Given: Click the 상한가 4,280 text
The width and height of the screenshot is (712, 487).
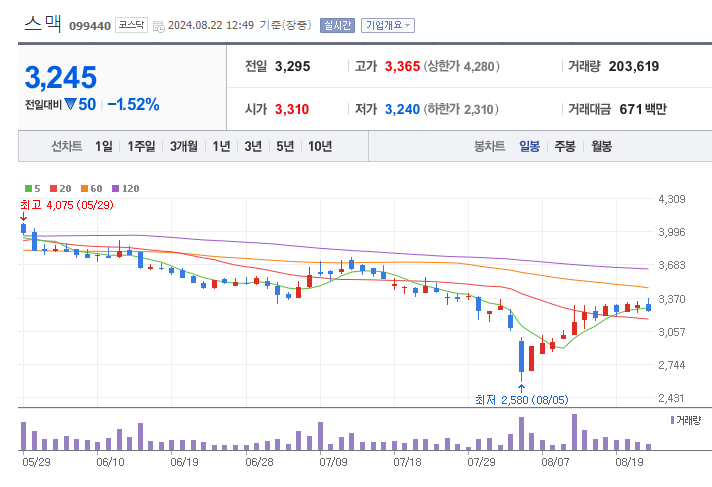Looking at the screenshot, I should pyautogui.click(x=461, y=67).
